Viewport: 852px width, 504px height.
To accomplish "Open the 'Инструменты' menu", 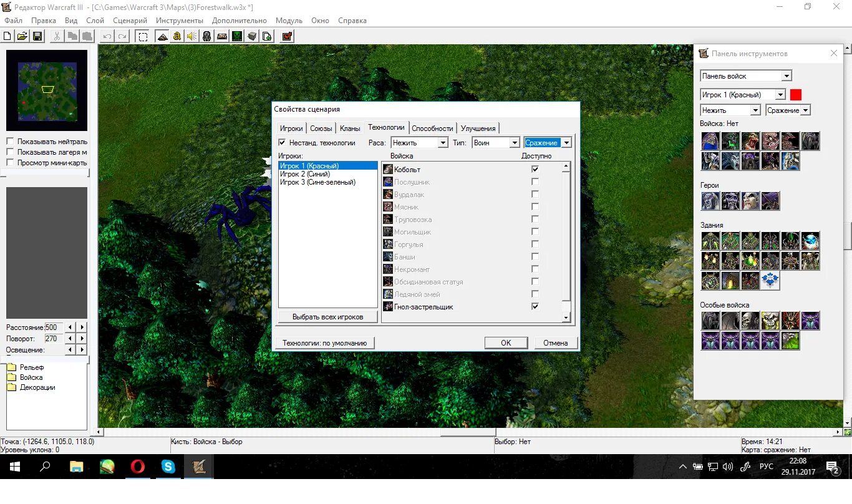I will pyautogui.click(x=180, y=21).
